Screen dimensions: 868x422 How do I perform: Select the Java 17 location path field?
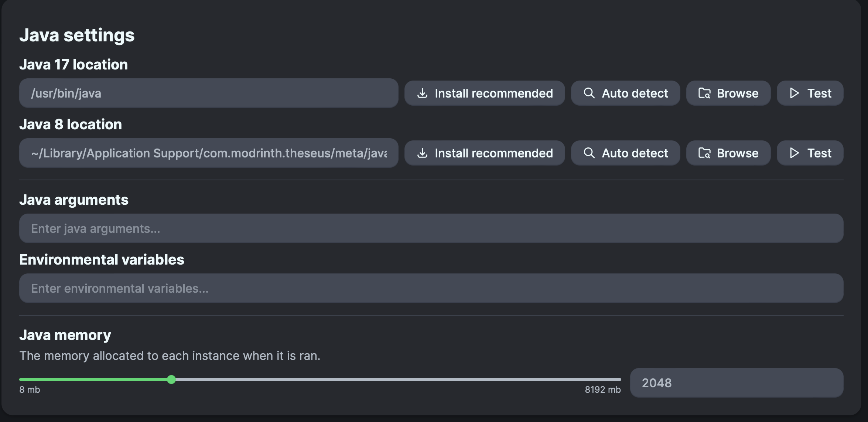coord(209,93)
